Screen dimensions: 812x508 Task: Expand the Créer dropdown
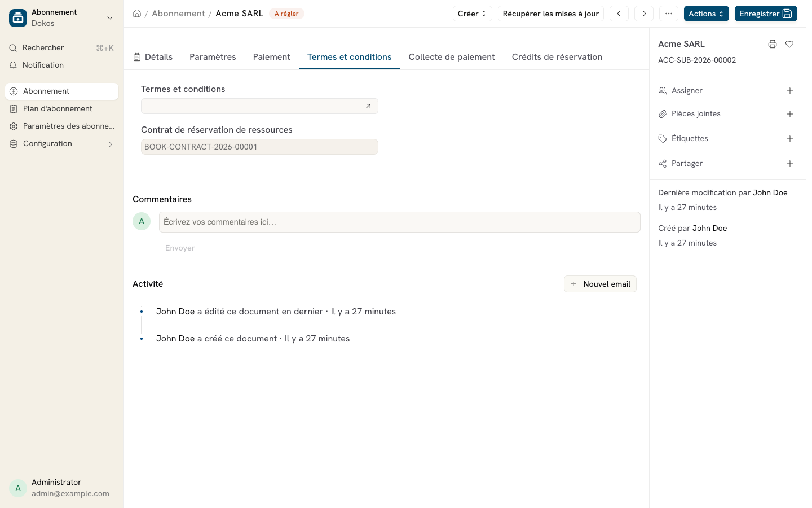pyautogui.click(x=473, y=14)
